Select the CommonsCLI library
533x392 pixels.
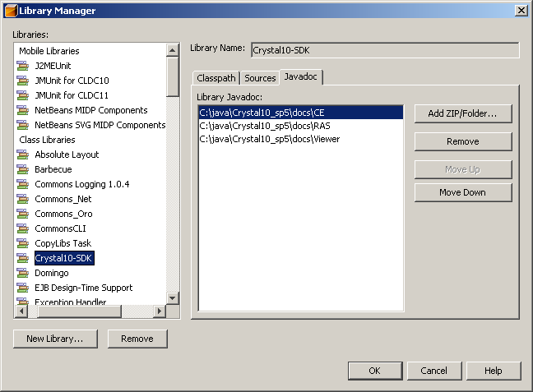coord(61,228)
